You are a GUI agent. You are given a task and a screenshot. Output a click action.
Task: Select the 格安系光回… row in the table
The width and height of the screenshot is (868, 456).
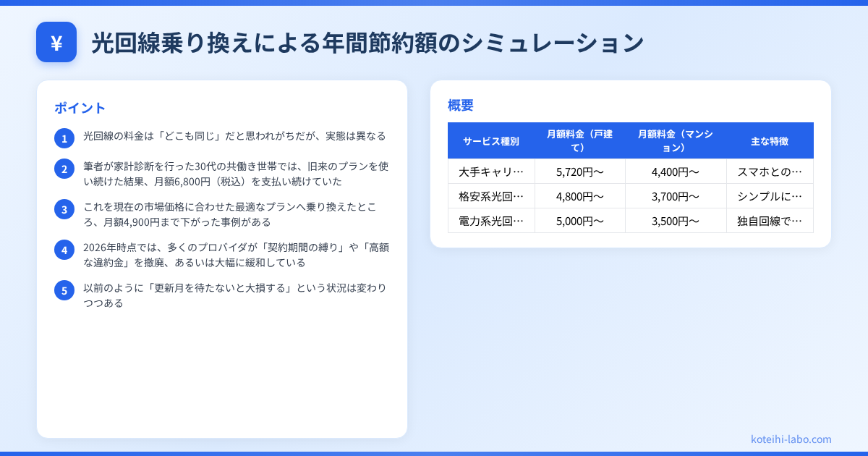pos(492,195)
